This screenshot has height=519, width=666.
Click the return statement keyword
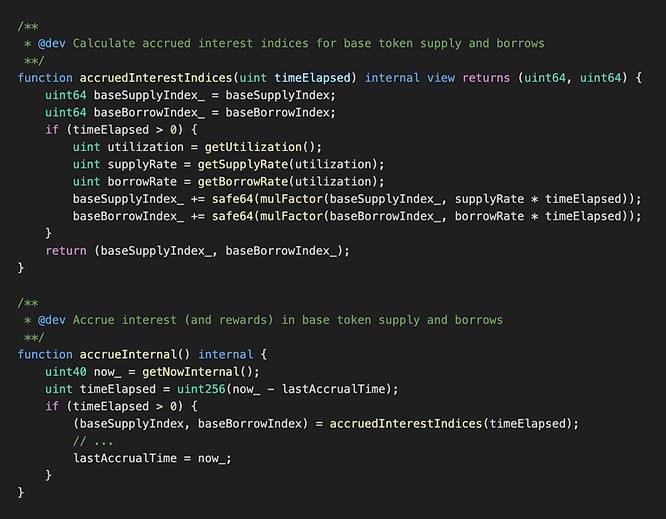pos(66,250)
